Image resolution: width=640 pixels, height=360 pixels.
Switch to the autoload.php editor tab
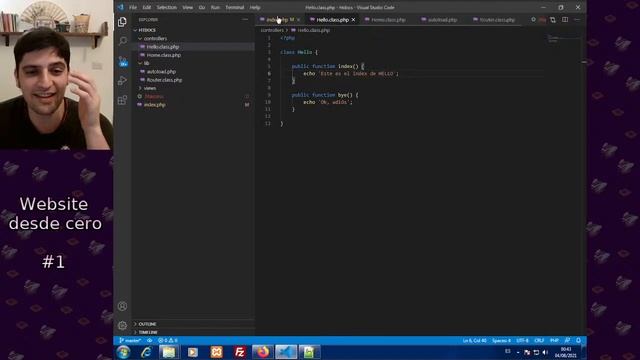coord(442,20)
